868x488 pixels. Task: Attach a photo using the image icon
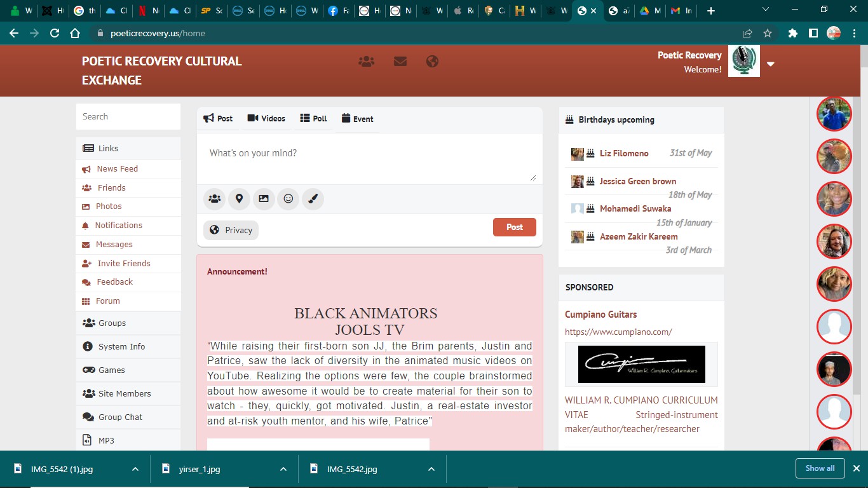click(264, 199)
